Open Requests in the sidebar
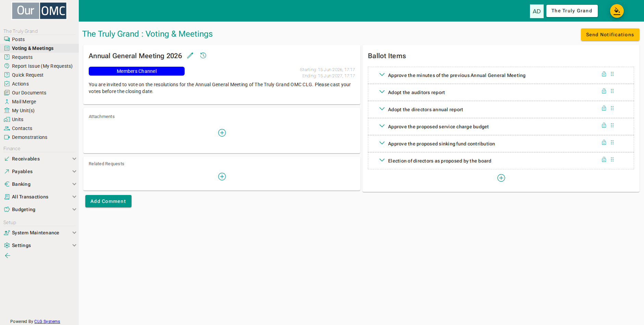The image size is (644, 325). tap(39, 57)
